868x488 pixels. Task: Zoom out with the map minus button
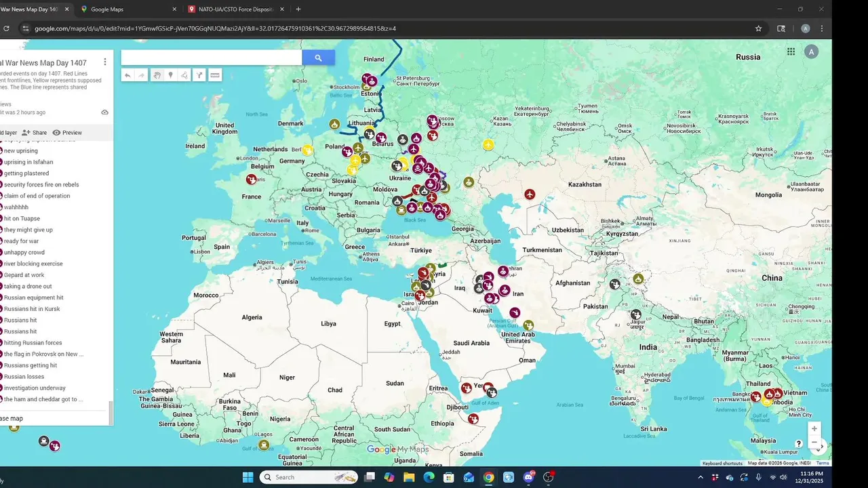pos(814,443)
